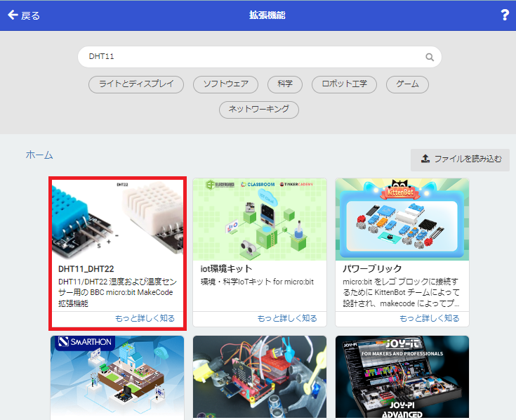Viewport: 516px width, 420px height.
Task: Select パワーブリック KittenBot image
Action: (402, 219)
